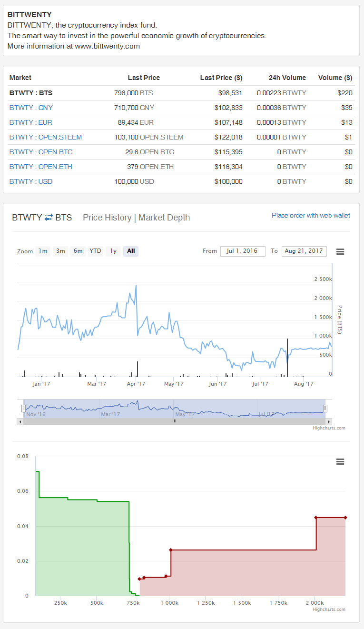This screenshot has height=629, width=364.
Task: Open Place order with web wallet link
Action: click(311, 215)
